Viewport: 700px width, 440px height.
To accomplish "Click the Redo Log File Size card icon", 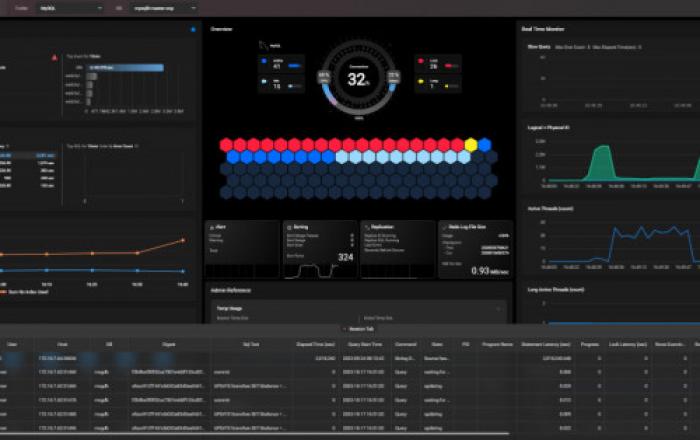I will point(444,227).
